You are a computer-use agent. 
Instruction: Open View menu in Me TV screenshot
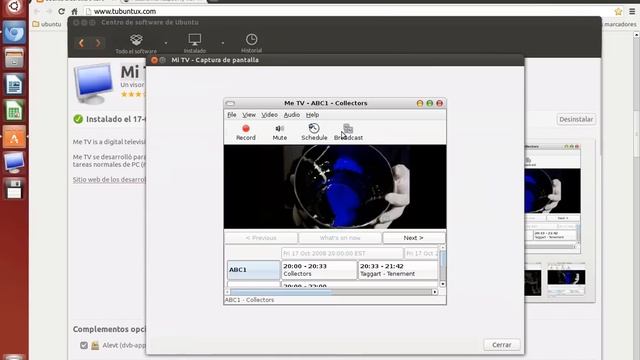tap(249, 115)
